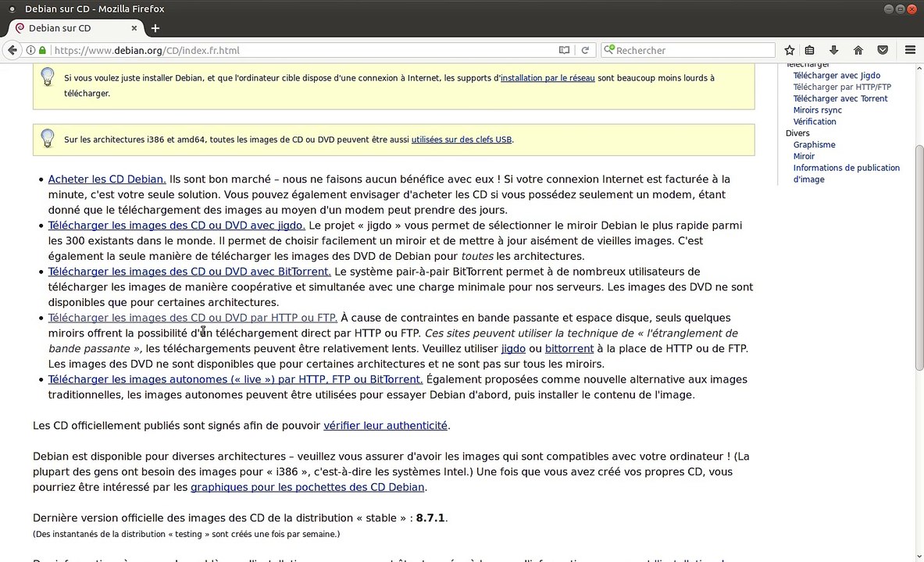Maximize the Firefox window

(x=900, y=9)
